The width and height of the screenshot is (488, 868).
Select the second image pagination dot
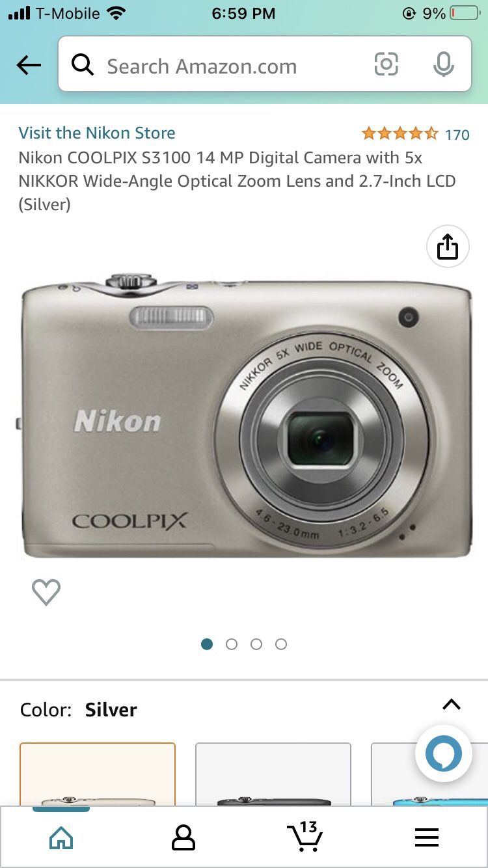point(232,644)
